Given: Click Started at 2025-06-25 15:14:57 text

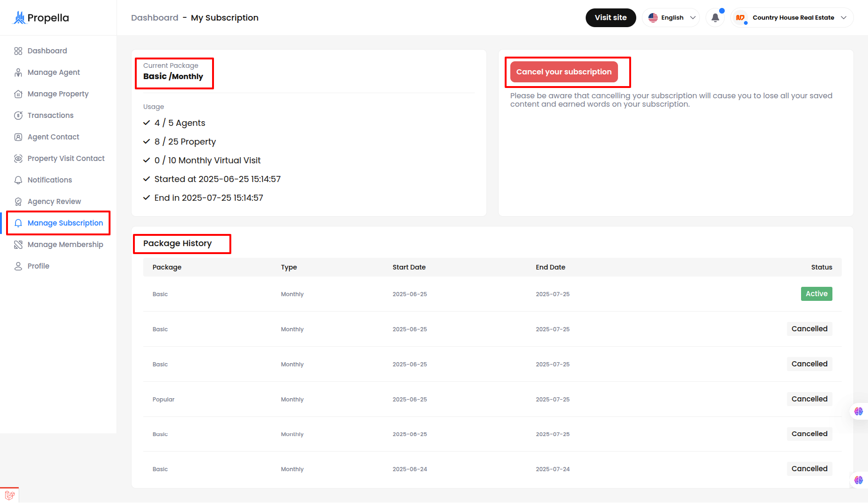Looking at the screenshot, I should [217, 179].
